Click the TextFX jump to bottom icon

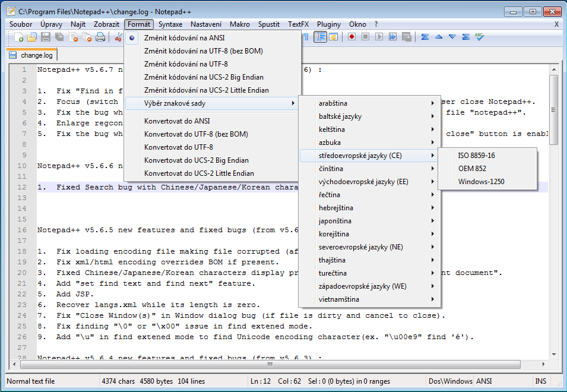click(x=466, y=37)
